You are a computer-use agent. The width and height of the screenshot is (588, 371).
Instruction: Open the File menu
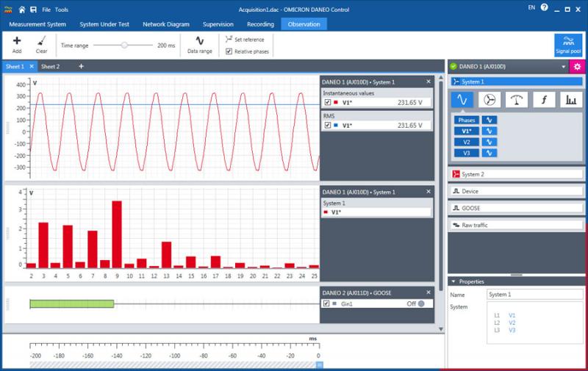click(46, 10)
